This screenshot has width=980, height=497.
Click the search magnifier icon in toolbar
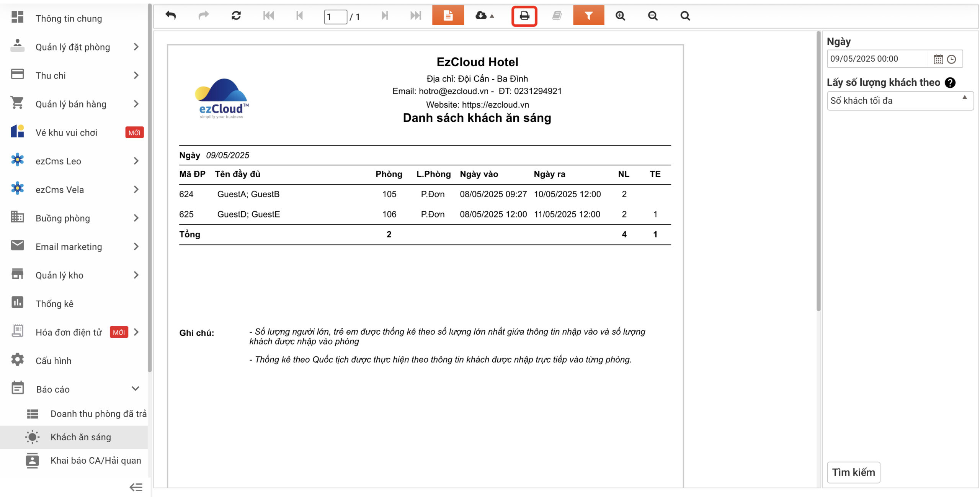(x=685, y=16)
